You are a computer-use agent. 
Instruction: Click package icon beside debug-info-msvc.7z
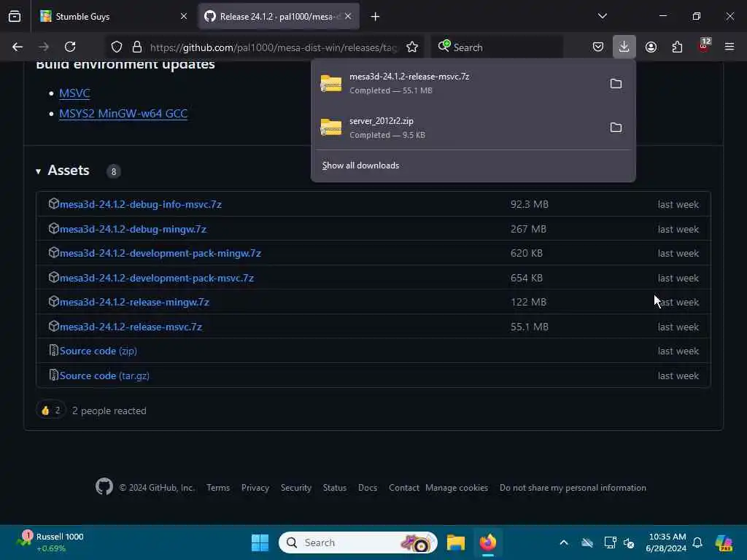[53, 204]
